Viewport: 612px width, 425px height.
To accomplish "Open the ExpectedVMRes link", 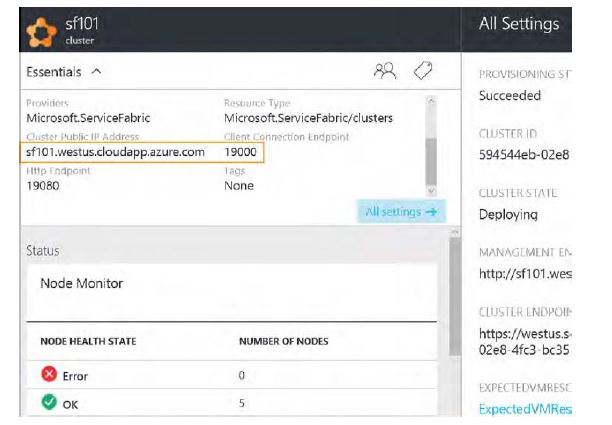I will [525, 409].
